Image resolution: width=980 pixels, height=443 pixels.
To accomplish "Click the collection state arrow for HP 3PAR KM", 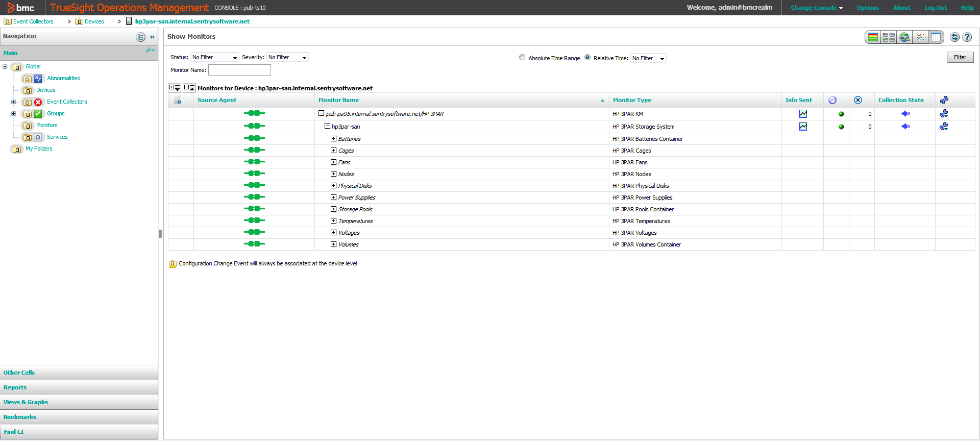I will pos(905,113).
